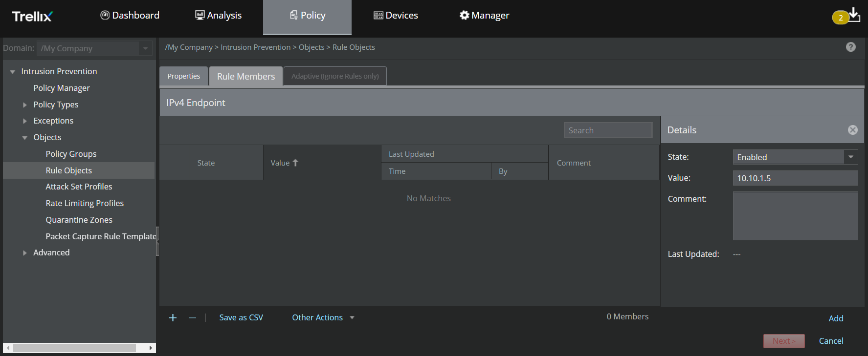Expand the Advanced node
This screenshot has height=356, width=868.
coord(25,253)
